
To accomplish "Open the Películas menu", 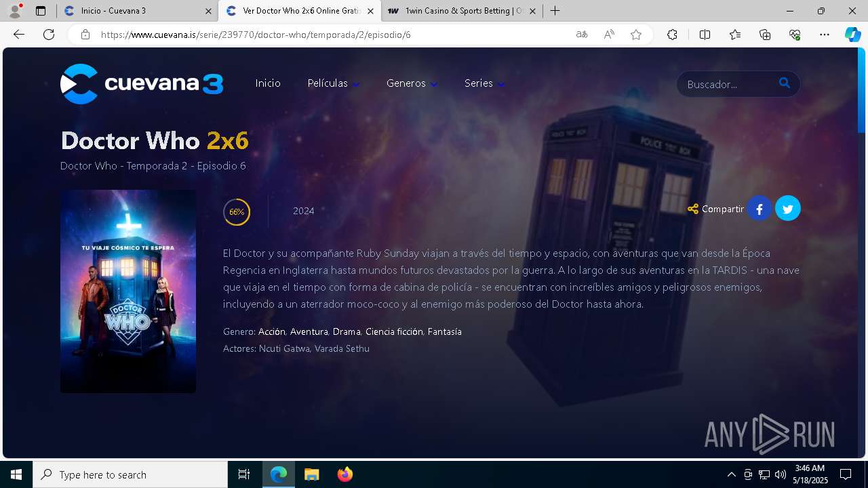I will [x=334, y=83].
